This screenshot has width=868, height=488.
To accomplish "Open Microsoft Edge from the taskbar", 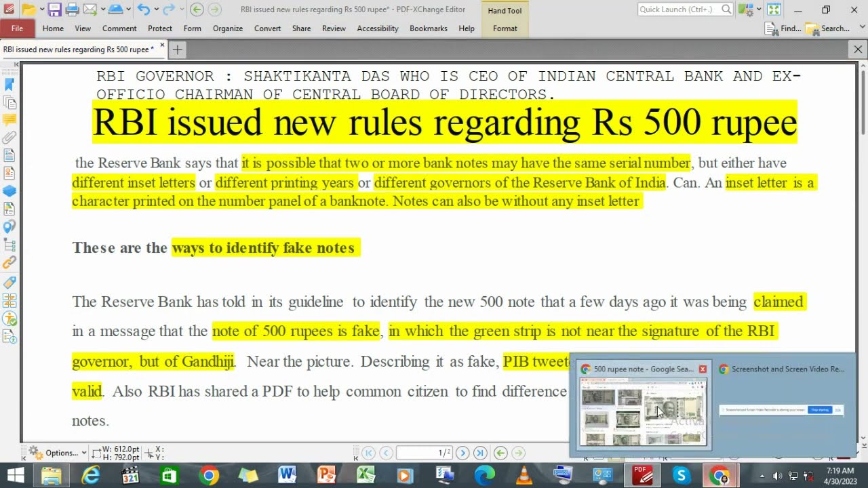I will 485,475.
